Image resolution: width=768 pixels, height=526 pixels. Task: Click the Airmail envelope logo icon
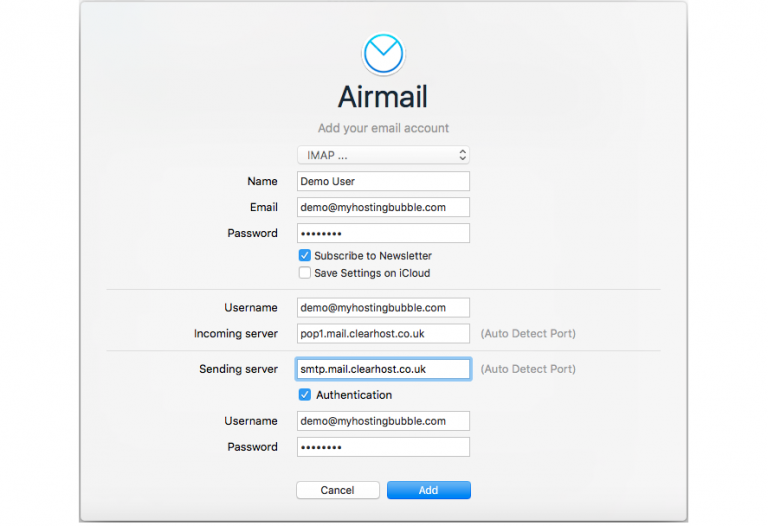(x=383, y=54)
